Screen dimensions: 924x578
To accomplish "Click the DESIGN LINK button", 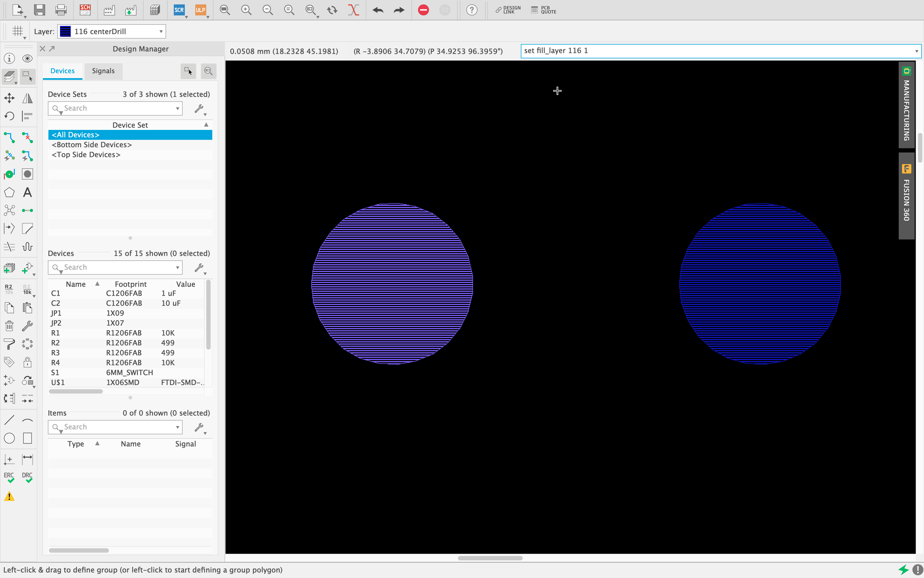I will (508, 10).
